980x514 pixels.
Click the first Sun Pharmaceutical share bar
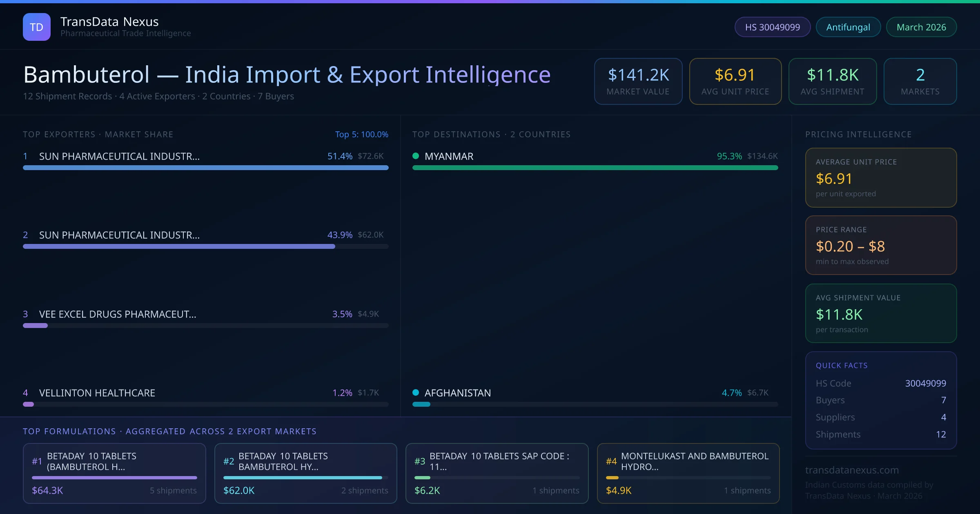tap(205, 168)
